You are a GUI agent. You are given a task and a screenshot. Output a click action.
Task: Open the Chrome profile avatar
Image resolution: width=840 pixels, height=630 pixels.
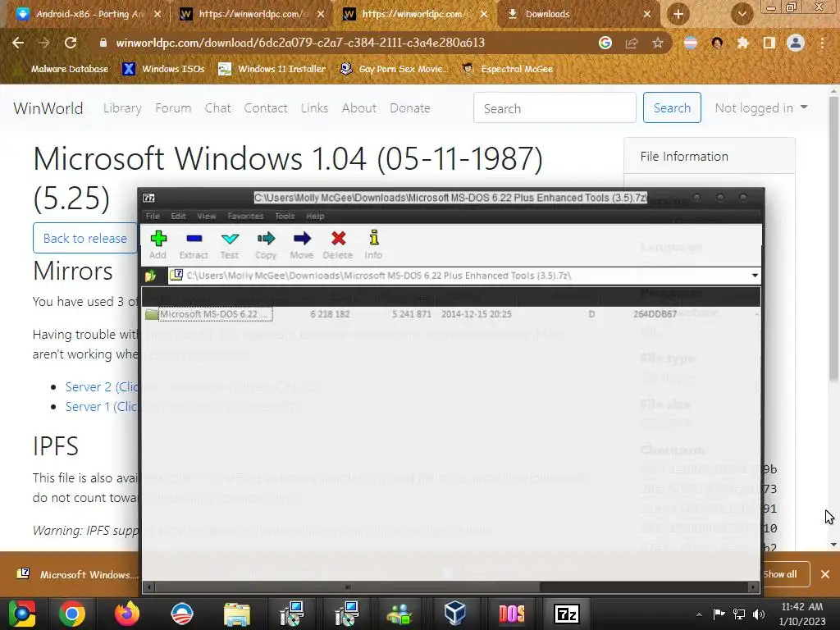796,43
